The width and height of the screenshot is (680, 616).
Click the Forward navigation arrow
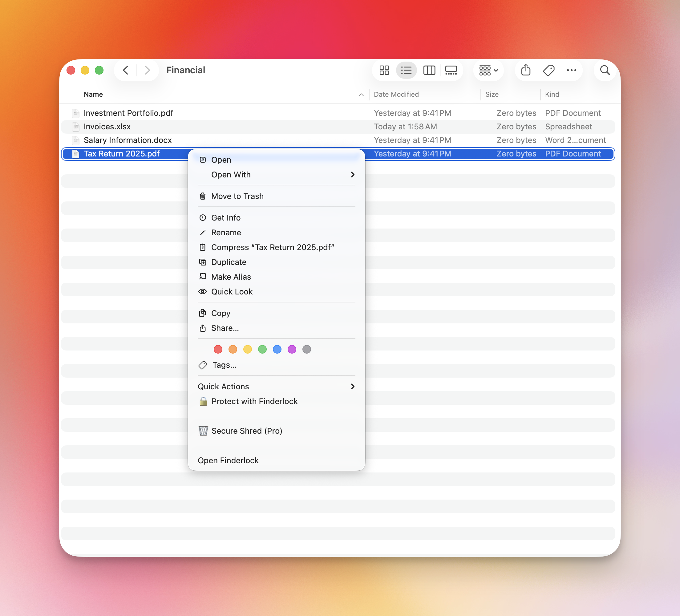(x=148, y=70)
